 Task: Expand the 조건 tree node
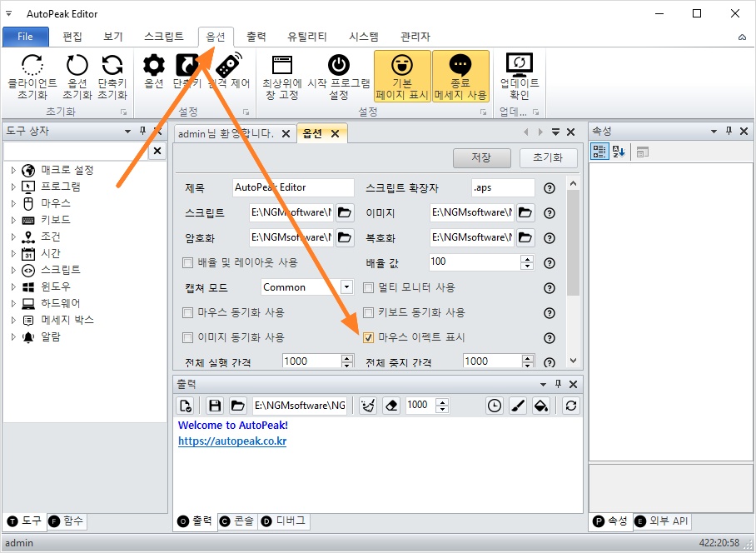pos(13,237)
